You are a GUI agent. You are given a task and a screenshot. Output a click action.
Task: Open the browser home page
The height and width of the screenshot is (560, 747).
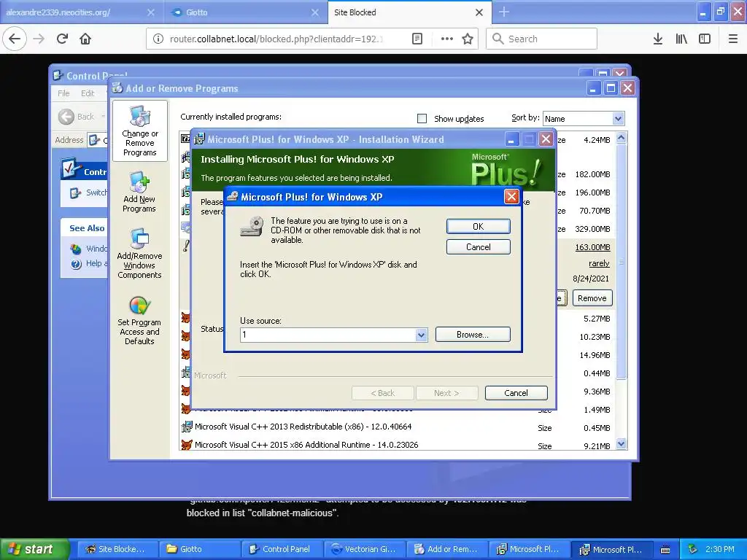coord(85,39)
